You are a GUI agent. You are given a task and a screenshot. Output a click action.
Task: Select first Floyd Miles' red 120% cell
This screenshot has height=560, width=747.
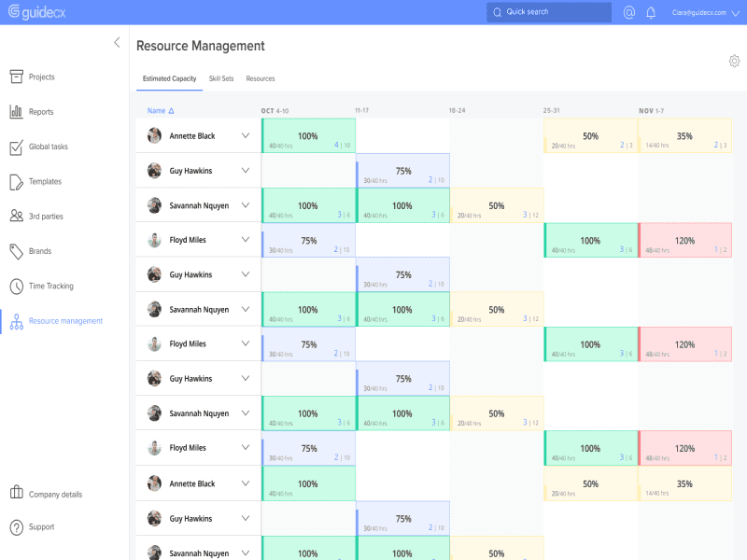click(x=685, y=240)
